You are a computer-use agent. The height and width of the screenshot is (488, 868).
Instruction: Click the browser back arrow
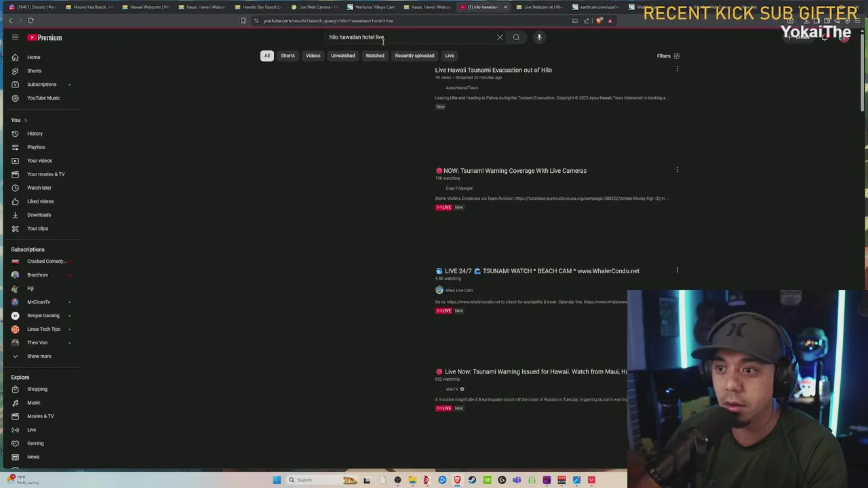pyautogui.click(x=10, y=20)
